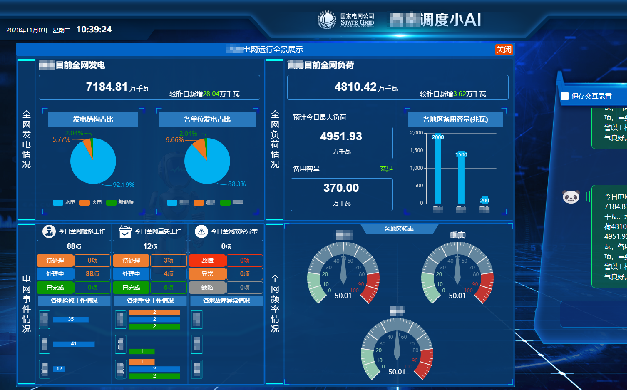Click the 12 count under the toolbox icon
This screenshot has height=390, width=627.
(150, 246)
